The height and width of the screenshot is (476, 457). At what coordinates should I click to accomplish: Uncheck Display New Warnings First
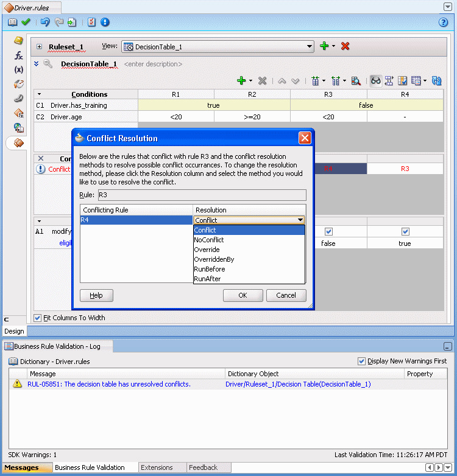(361, 361)
